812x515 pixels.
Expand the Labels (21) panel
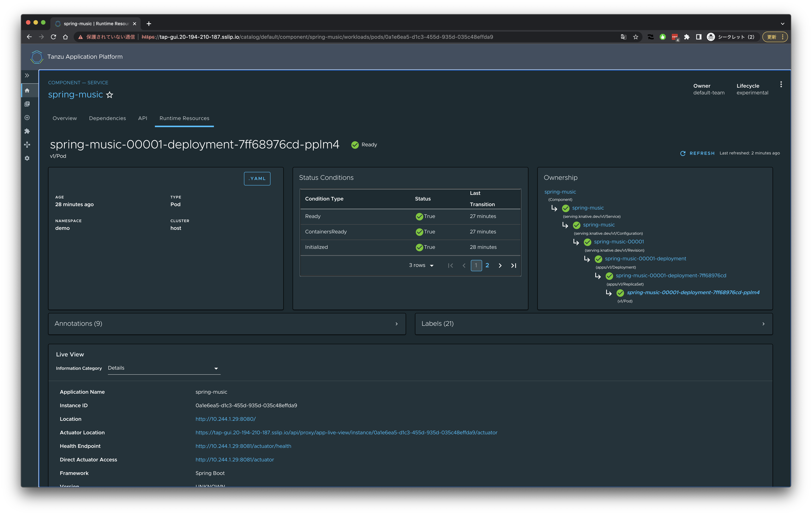(x=593, y=324)
